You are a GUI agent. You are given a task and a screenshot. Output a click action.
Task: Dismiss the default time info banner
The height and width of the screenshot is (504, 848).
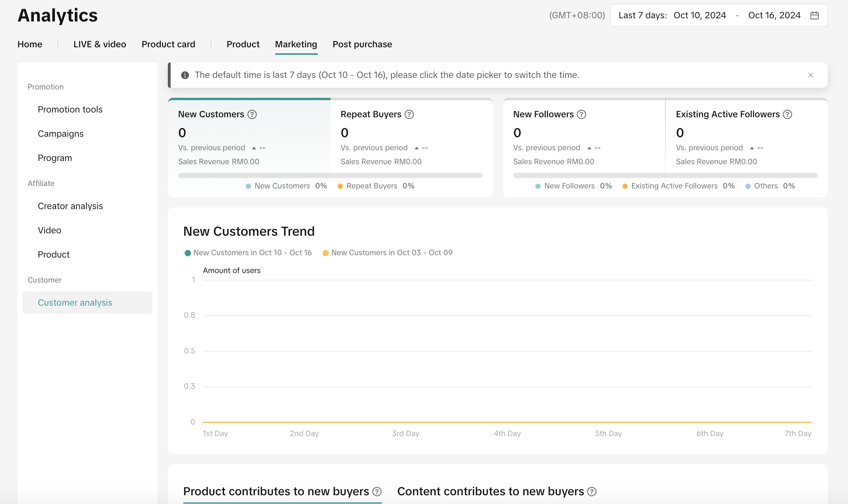811,75
